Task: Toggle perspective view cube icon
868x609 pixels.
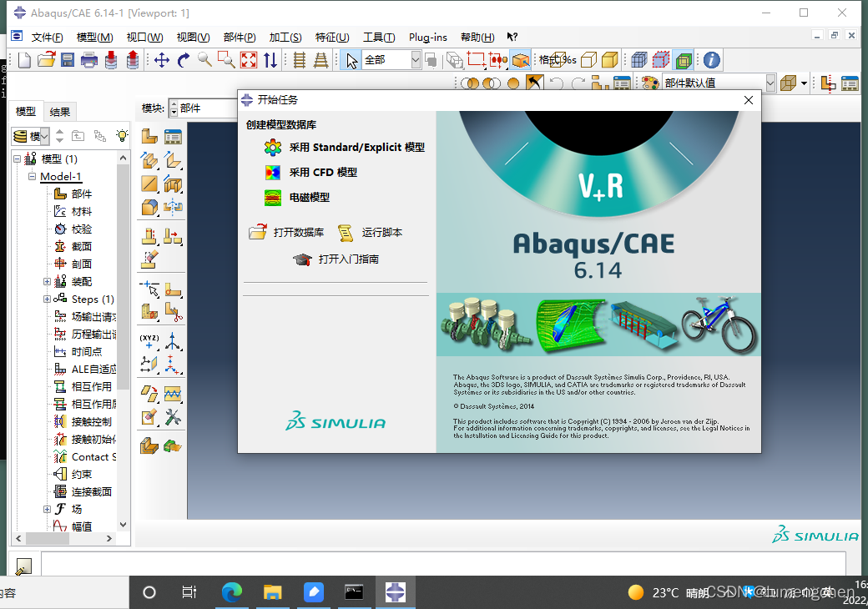Action: click(x=589, y=60)
